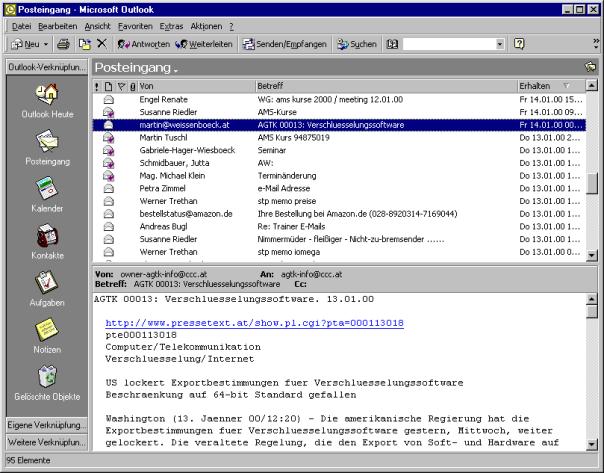Click preview pane scrollbar thumb

click(591, 312)
